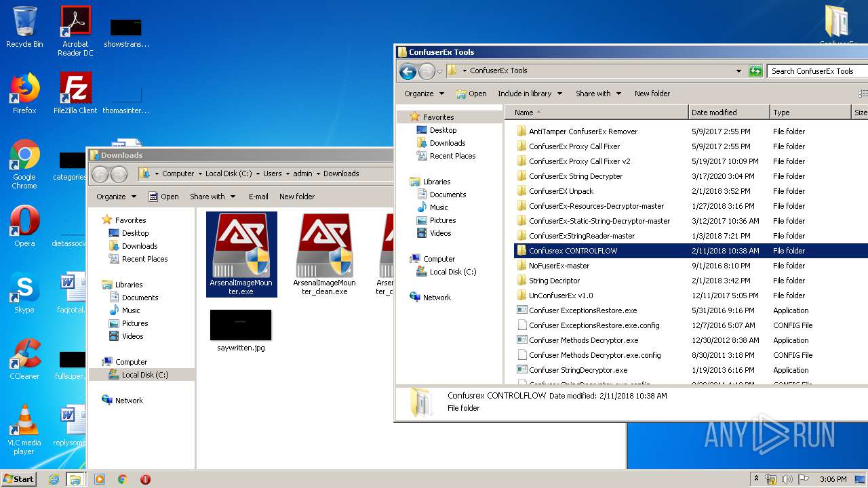Launch Opera browser desktop icon
Screen dimensions: 868x488
(24, 226)
